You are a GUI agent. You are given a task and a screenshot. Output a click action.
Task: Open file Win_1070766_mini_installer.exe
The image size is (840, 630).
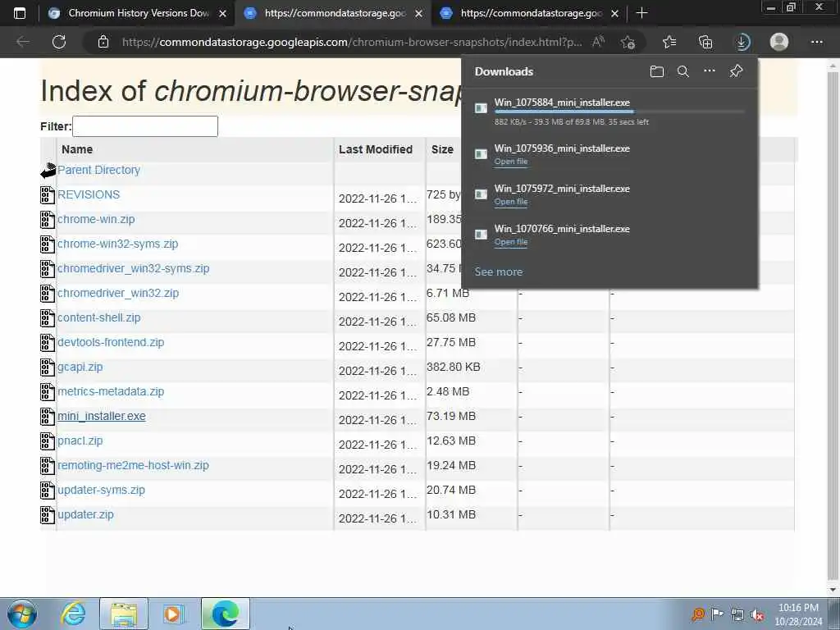pyautogui.click(x=510, y=242)
